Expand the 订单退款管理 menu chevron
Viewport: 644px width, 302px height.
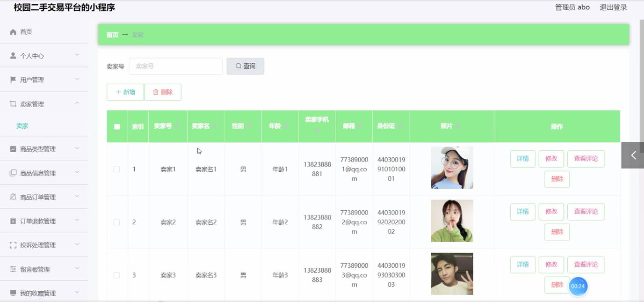click(77, 221)
